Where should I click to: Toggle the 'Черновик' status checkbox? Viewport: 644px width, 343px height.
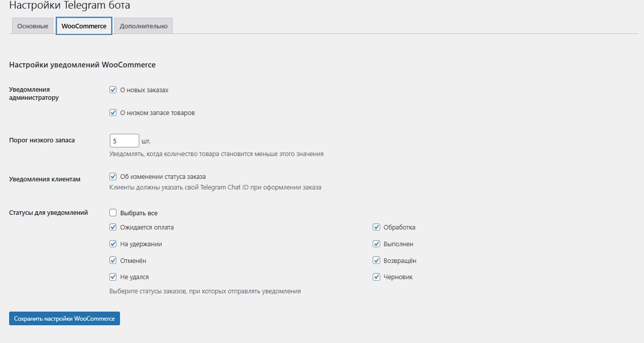pyautogui.click(x=376, y=278)
